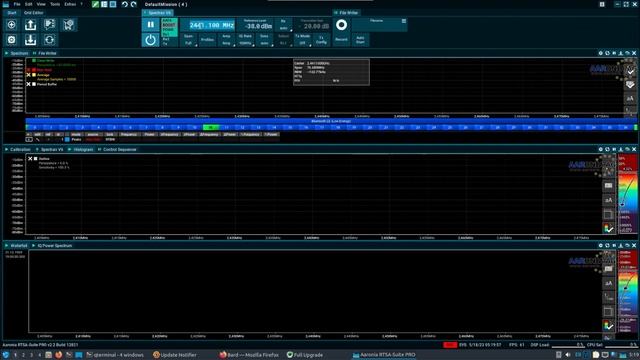This screenshot has height=360, width=640.
Task: Click the Auto Start button
Action: pos(360,40)
